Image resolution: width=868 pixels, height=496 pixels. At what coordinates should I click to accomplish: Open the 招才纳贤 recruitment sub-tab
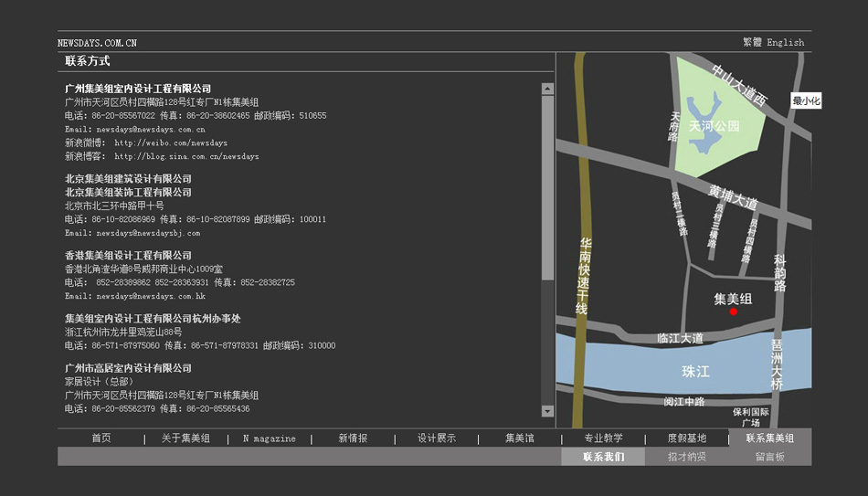click(x=686, y=457)
